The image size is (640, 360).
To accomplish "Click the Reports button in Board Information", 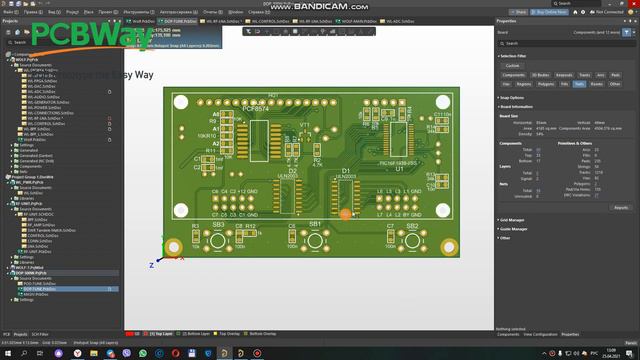I will pyautogui.click(x=621, y=208).
